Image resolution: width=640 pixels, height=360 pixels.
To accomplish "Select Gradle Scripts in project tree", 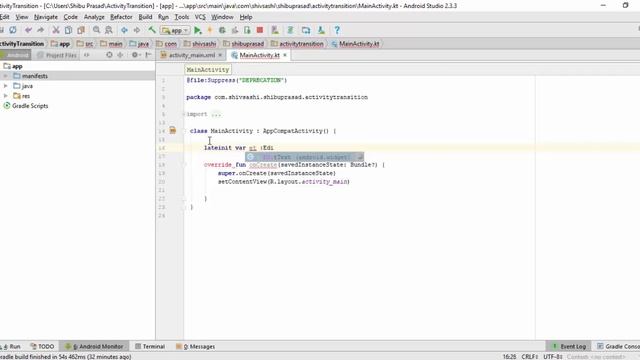I will click(26, 106).
